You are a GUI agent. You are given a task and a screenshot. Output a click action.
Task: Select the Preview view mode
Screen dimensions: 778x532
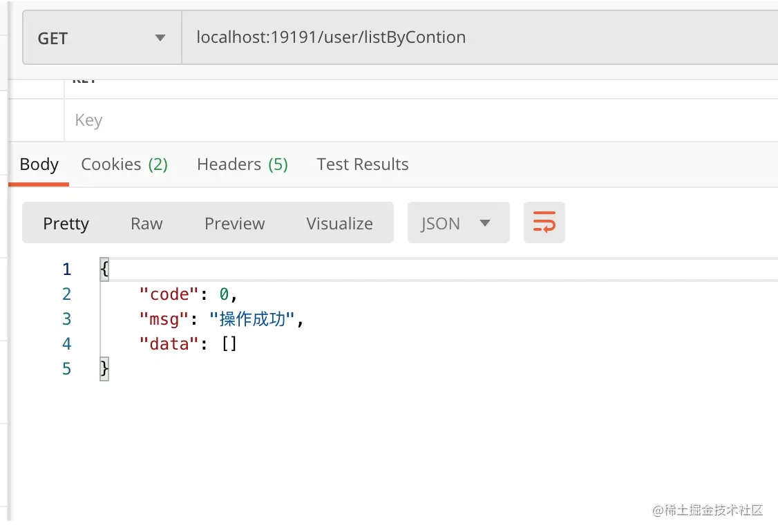[x=235, y=223]
